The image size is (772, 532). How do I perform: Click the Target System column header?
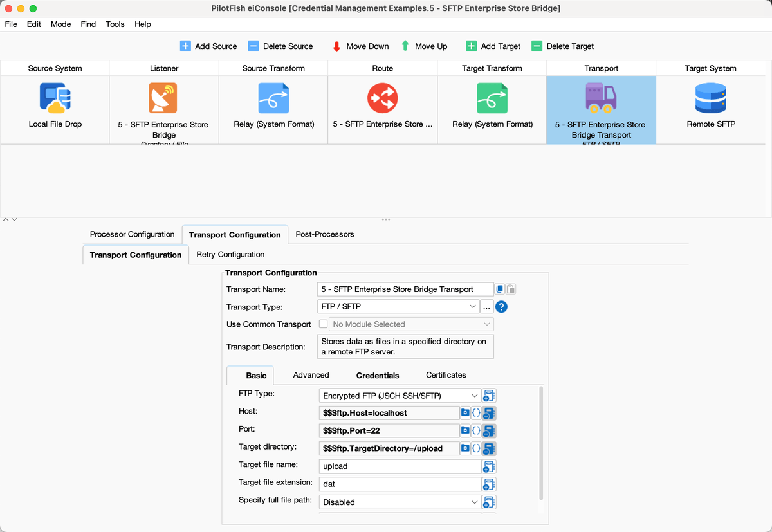pos(711,68)
